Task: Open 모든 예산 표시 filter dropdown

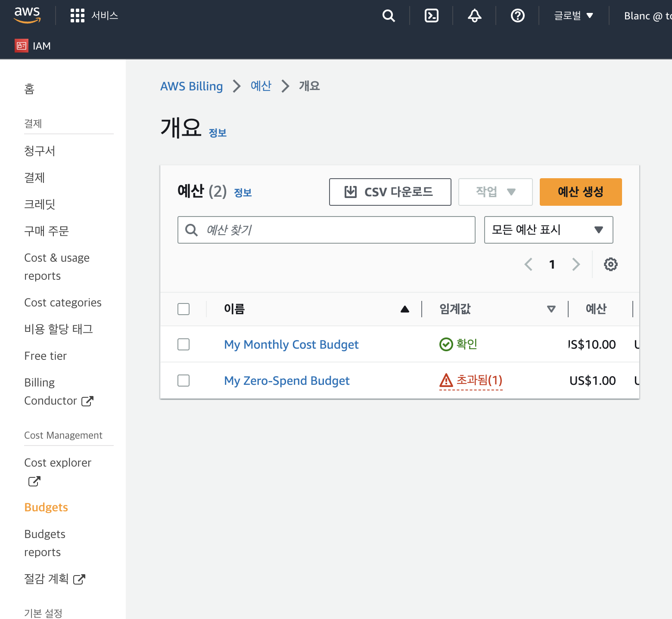Action: (x=549, y=230)
